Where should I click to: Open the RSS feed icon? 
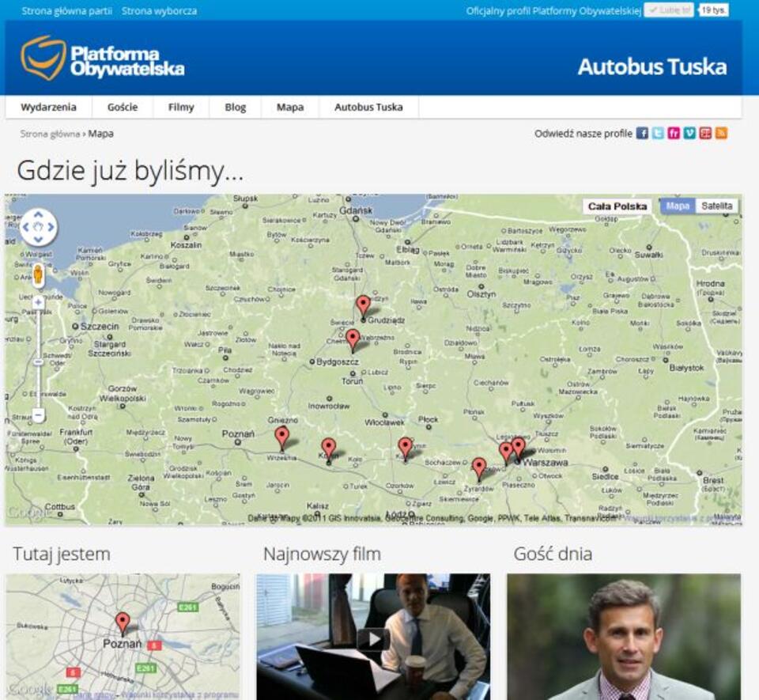pyautogui.click(x=721, y=133)
